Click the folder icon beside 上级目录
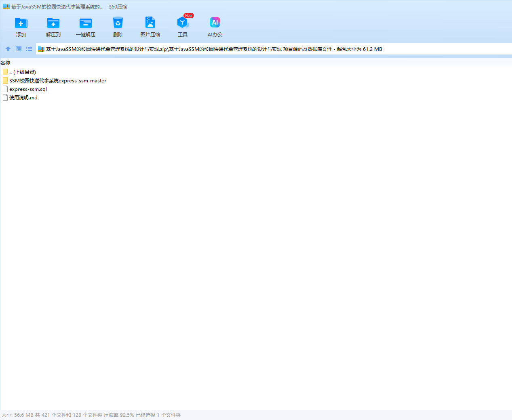512x420 pixels. click(5, 72)
